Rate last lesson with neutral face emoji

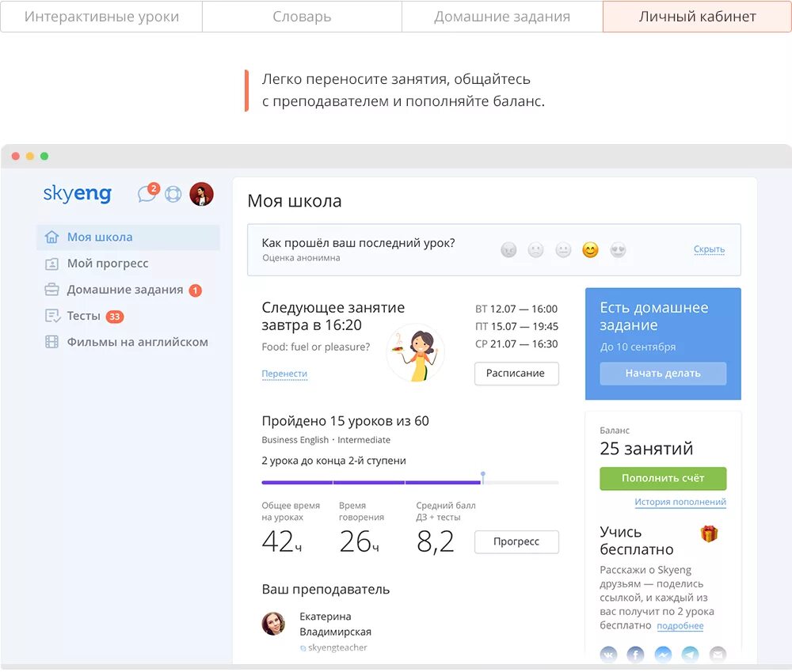563,250
